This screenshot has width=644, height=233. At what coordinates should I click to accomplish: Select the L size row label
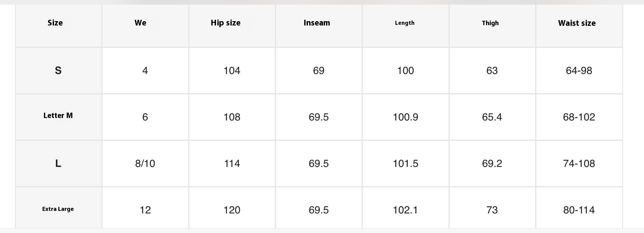[x=58, y=163]
